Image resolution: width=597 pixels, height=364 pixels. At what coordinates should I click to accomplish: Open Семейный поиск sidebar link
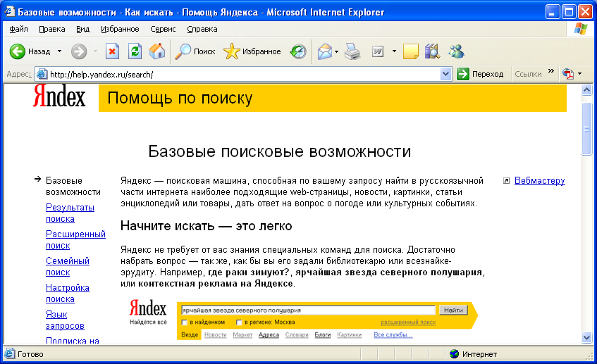point(68,266)
